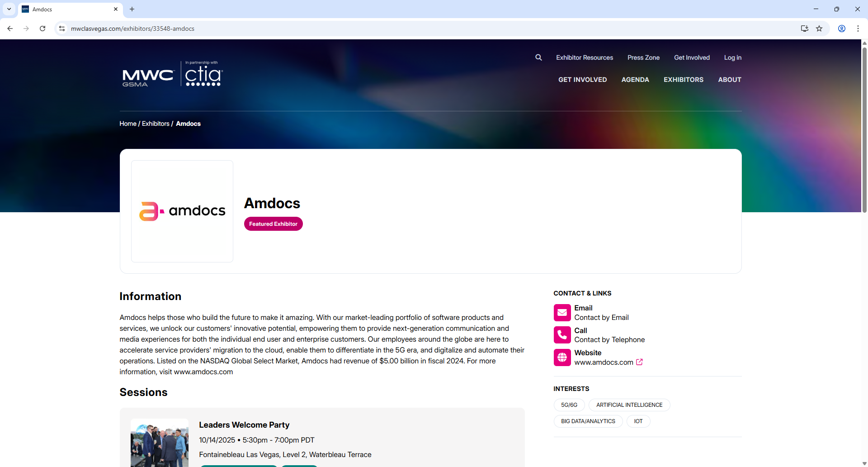Bookmark the page with the star icon

820,28
